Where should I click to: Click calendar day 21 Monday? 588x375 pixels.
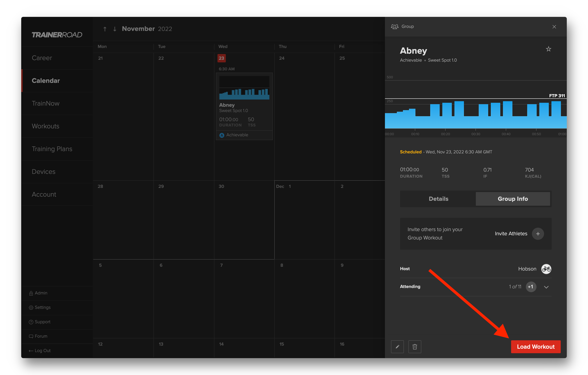(x=100, y=58)
